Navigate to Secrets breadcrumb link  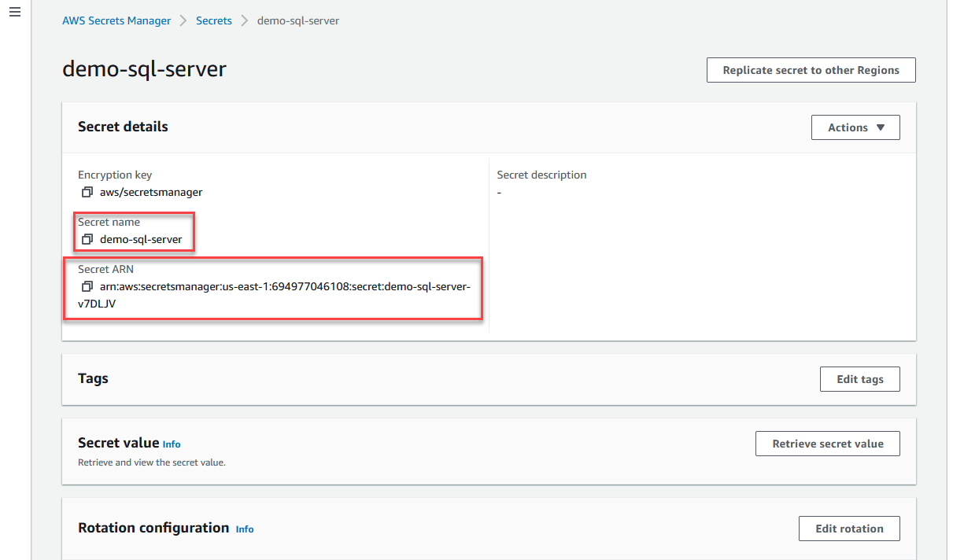click(214, 20)
